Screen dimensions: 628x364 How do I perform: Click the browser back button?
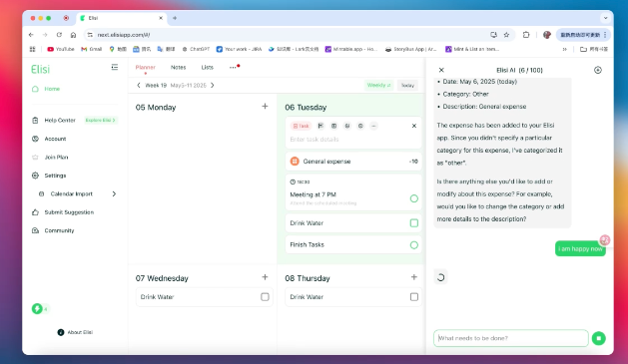coord(31,35)
